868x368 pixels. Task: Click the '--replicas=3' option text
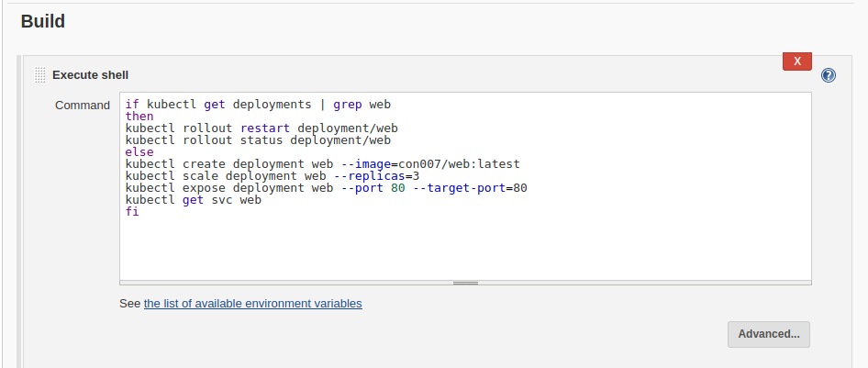point(377,176)
